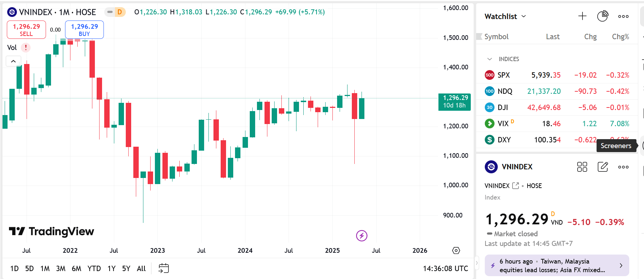Click the VNINDEX grid layout icon
Viewport: 644px width, 279px height.
tap(582, 167)
